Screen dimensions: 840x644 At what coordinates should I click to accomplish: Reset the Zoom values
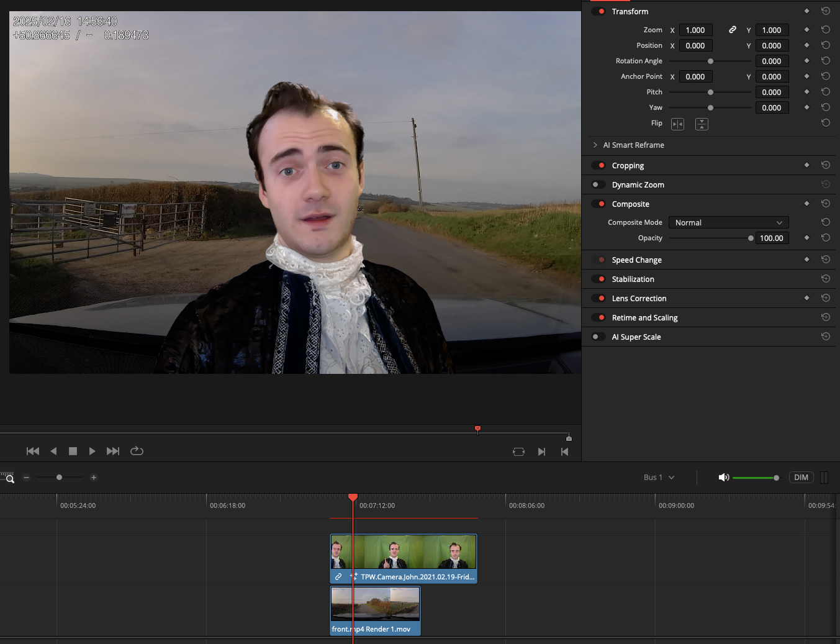point(826,30)
